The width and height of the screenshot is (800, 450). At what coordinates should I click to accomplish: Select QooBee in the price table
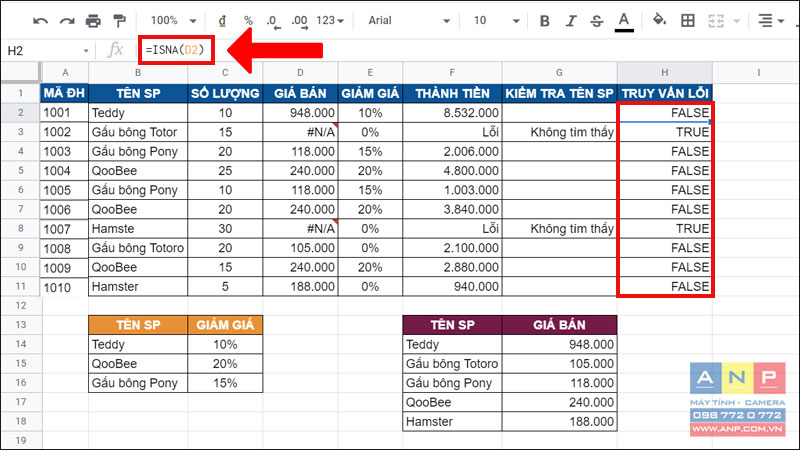click(x=452, y=403)
